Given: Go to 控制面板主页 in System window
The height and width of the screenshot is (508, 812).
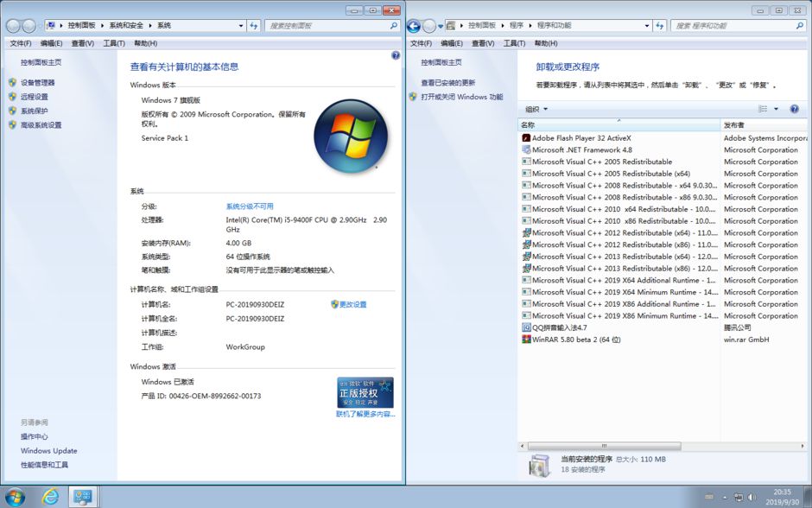Looking at the screenshot, I should [x=41, y=62].
